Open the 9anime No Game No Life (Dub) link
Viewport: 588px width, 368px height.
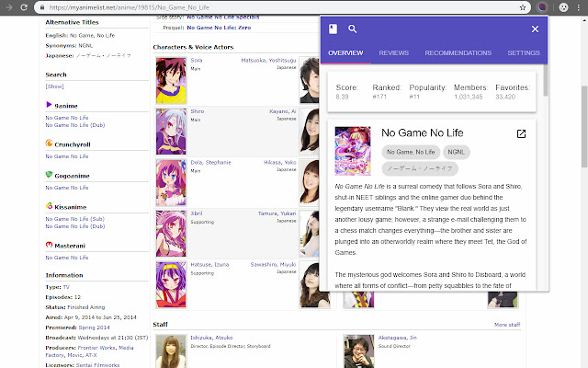pyautogui.click(x=77, y=124)
